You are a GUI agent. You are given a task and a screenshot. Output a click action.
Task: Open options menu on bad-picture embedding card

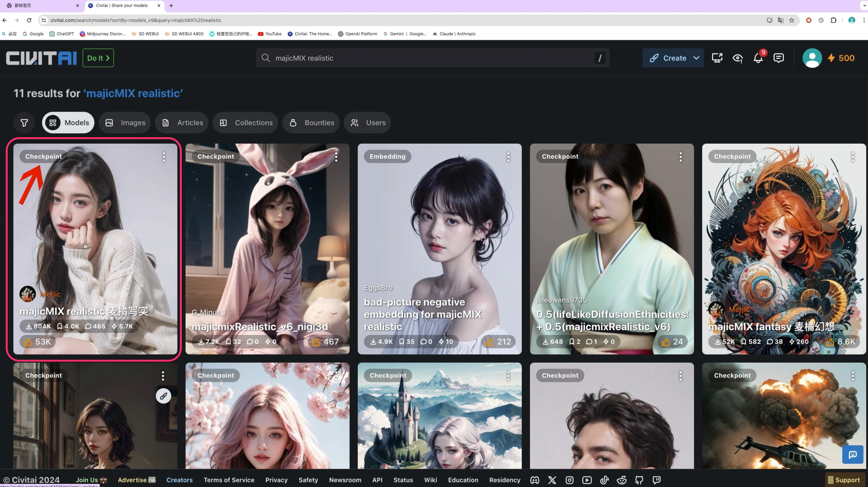pos(508,157)
